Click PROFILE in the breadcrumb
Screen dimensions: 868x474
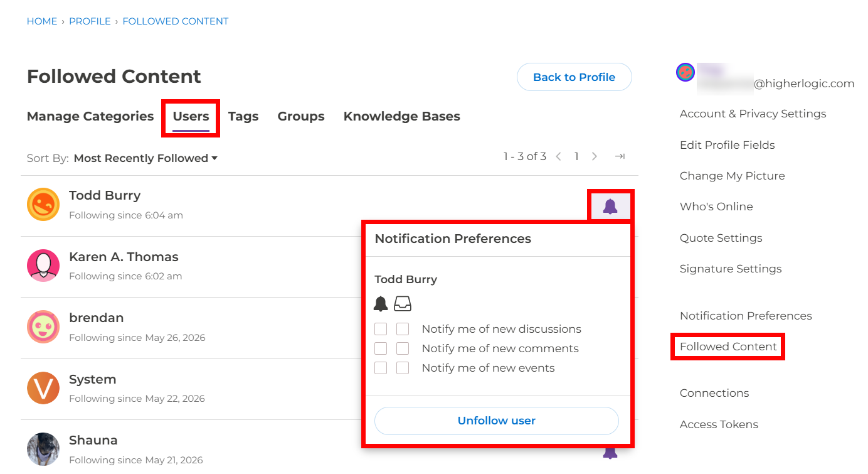pyautogui.click(x=90, y=21)
